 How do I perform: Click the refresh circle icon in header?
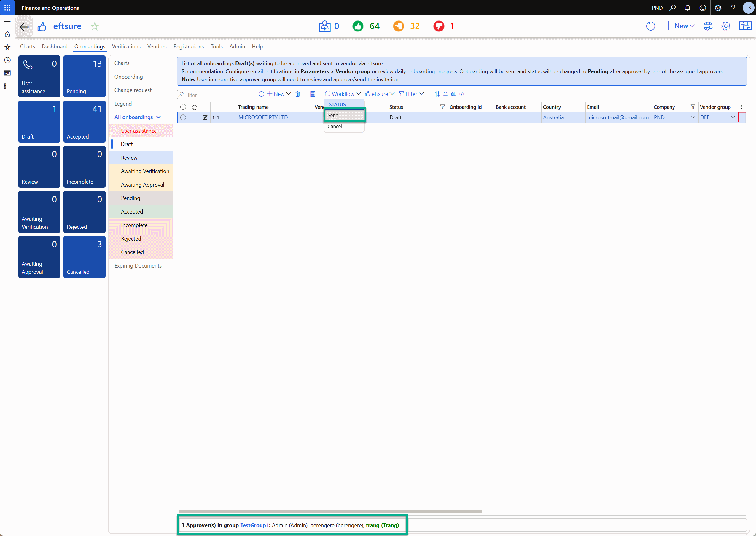pos(650,26)
